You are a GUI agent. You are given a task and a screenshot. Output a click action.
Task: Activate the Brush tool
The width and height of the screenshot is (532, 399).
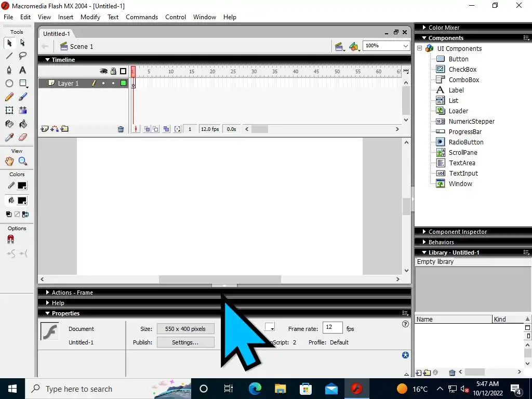coord(23,97)
